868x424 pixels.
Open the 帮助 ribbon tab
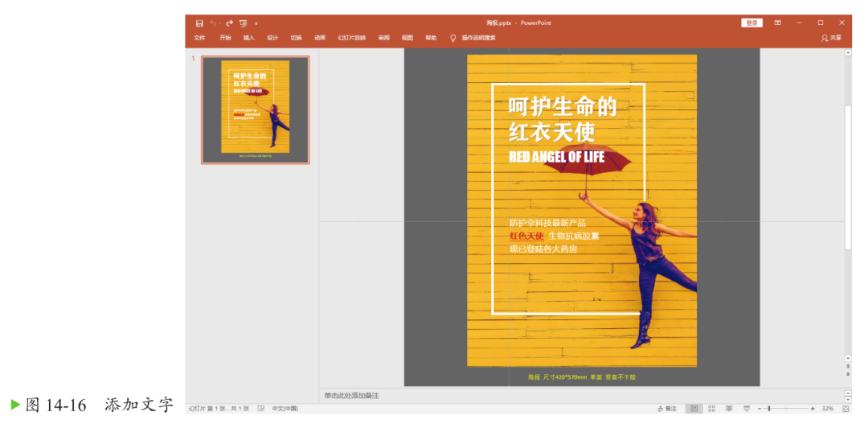point(431,38)
